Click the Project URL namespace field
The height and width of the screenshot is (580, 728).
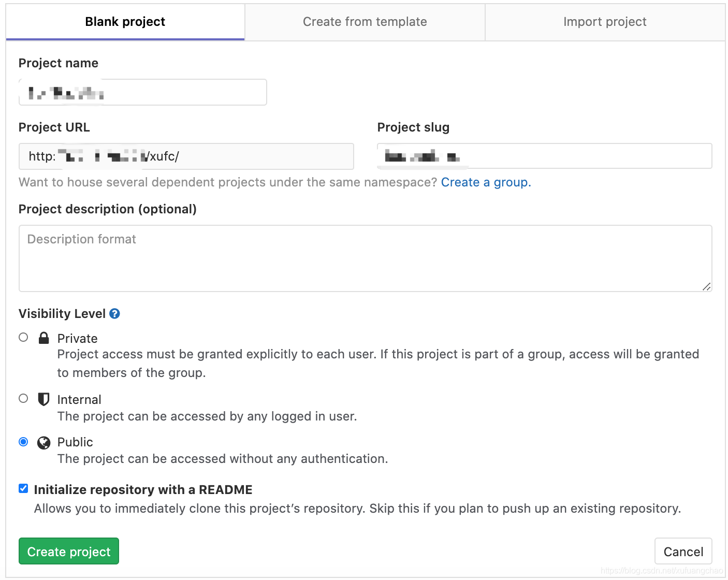186,156
